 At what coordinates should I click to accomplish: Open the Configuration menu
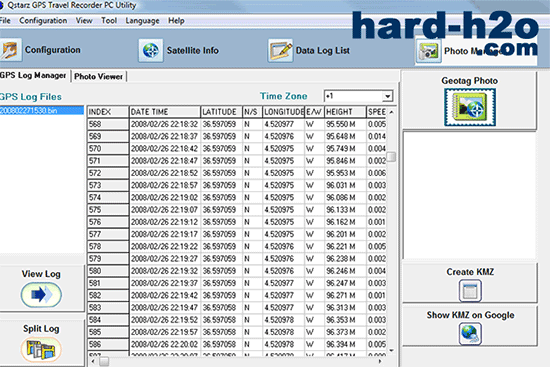point(43,21)
